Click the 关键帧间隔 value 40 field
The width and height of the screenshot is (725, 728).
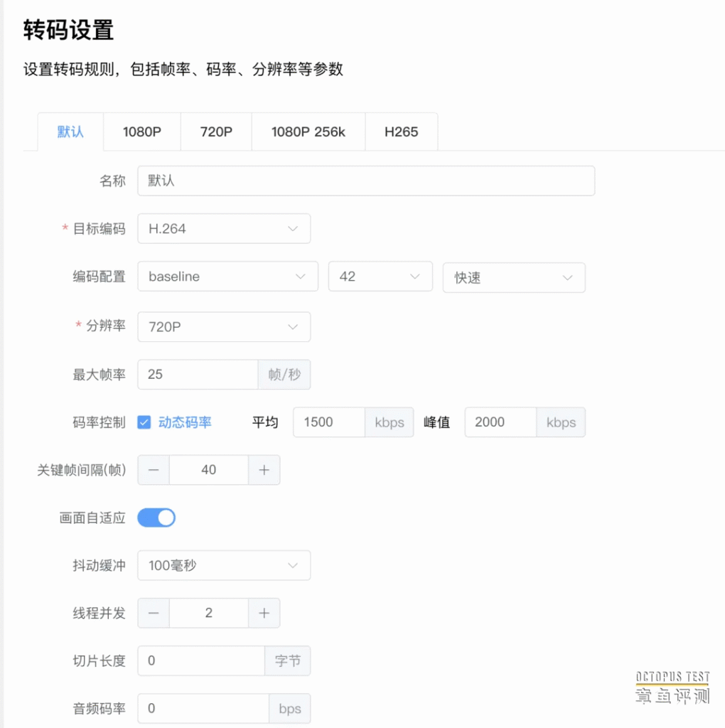click(x=209, y=470)
